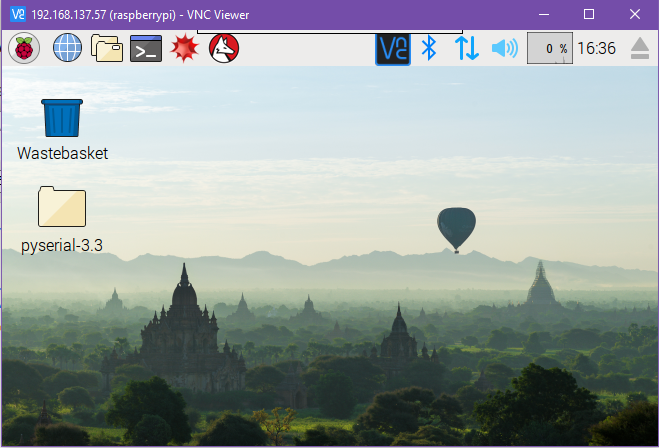The height and width of the screenshot is (448, 659).
Task: Close the VNC Viewer window
Action: (x=635, y=15)
